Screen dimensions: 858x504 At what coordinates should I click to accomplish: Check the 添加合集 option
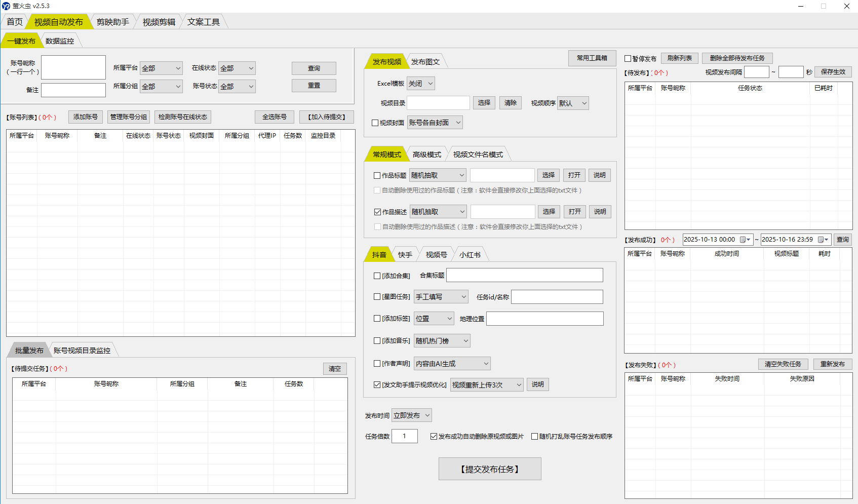[x=377, y=276]
